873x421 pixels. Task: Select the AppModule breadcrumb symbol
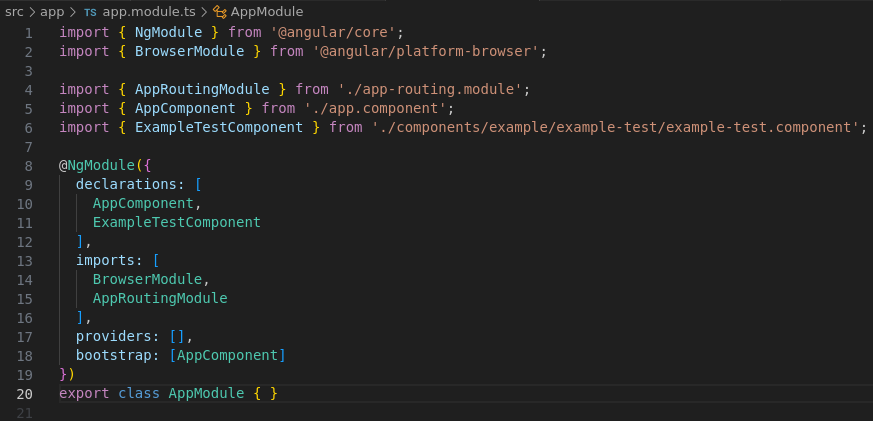pyautogui.click(x=266, y=12)
